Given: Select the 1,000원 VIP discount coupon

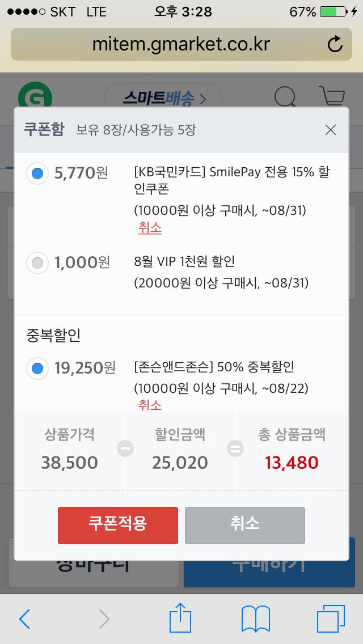Looking at the screenshot, I should tap(37, 262).
